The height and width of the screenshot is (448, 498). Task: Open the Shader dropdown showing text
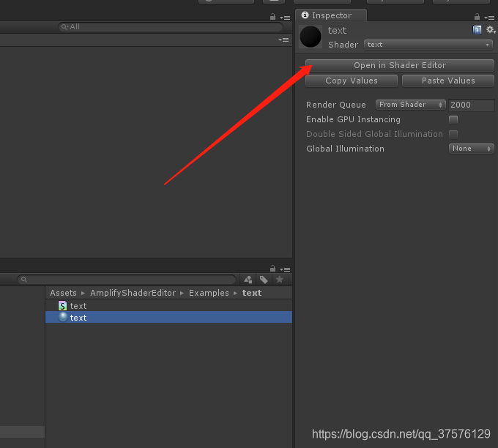[x=428, y=45]
